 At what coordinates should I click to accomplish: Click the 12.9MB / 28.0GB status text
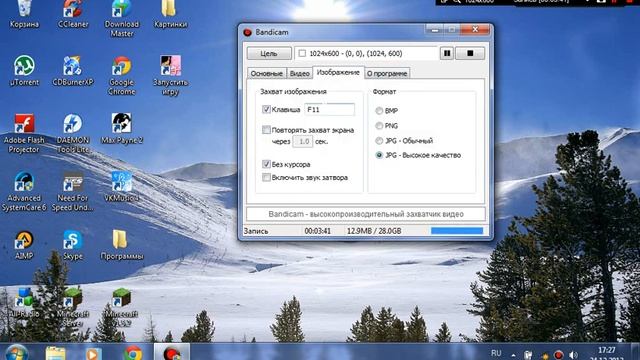point(374,231)
